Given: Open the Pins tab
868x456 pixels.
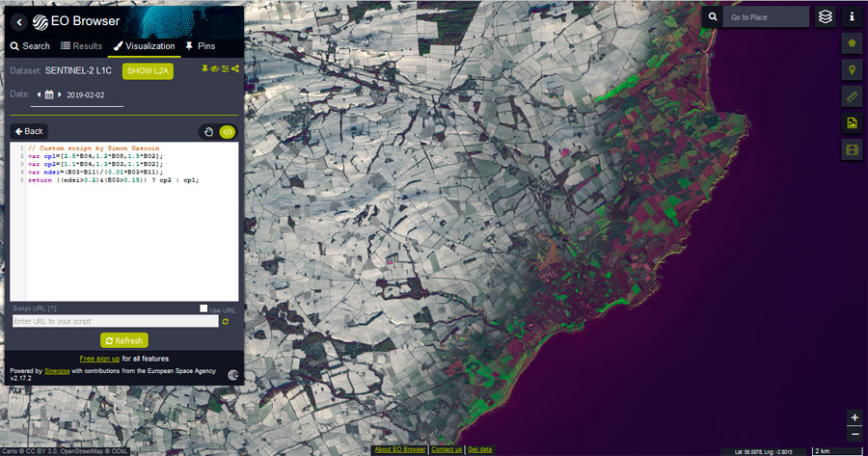Looking at the screenshot, I should point(201,46).
